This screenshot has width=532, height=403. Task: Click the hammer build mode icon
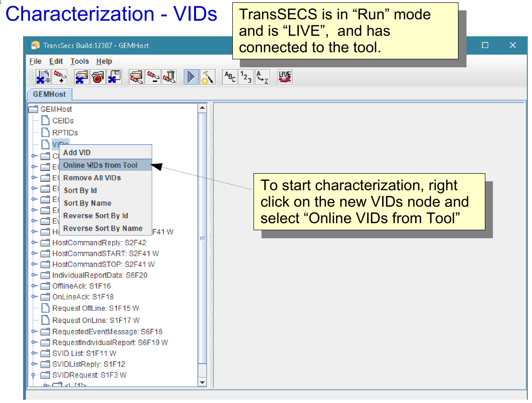(x=207, y=77)
